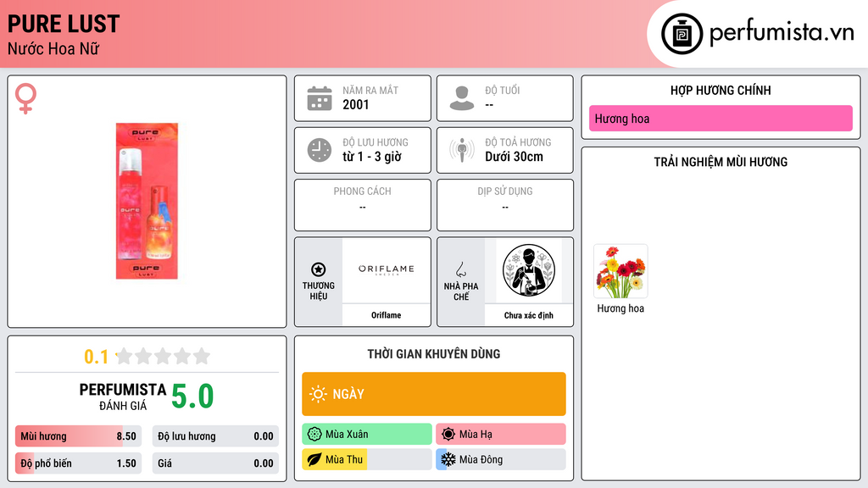Click the five-star rating row
The image size is (868, 488).
pos(163,356)
